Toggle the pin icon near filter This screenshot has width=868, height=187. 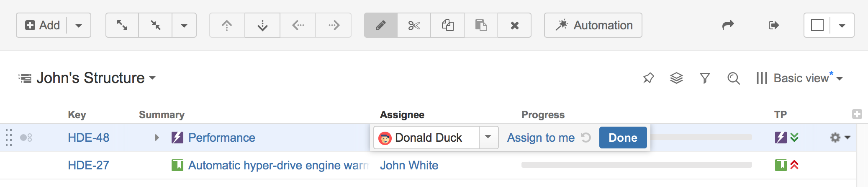pyautogui.click(x=648, y=78)
